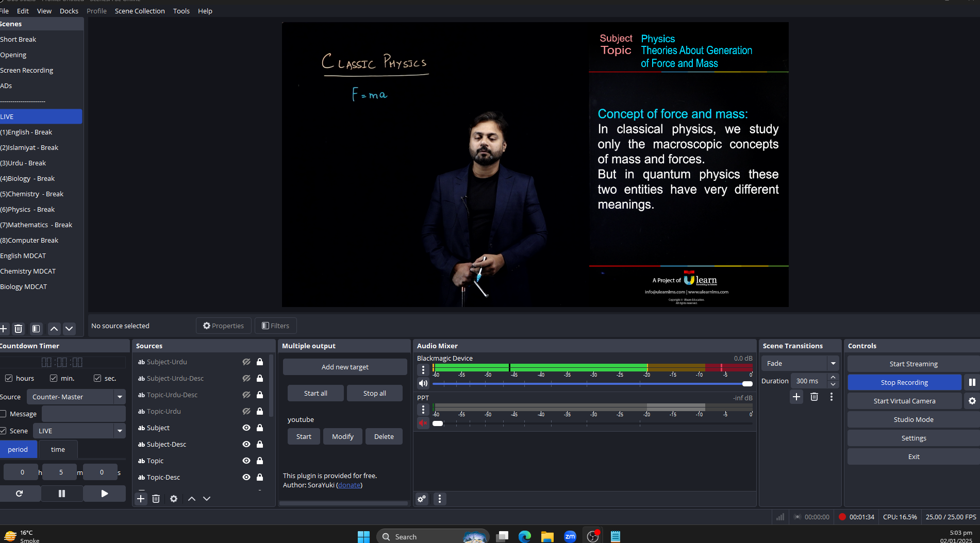Add a new source with plus icon
The image size is (980, 543).
(x=141, y=499)
